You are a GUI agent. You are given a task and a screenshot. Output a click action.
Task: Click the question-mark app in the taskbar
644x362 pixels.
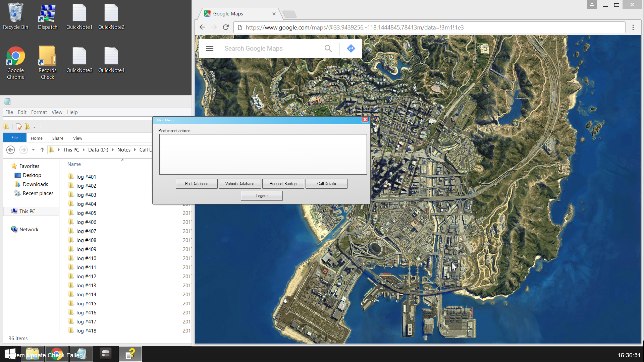tap(130, 354)
